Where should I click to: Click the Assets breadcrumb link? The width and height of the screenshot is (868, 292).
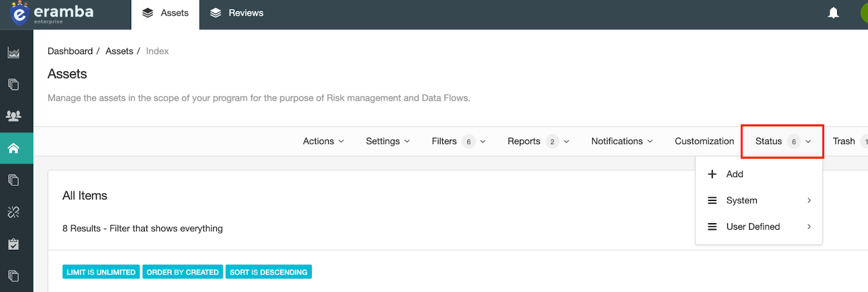coord(119,51)
